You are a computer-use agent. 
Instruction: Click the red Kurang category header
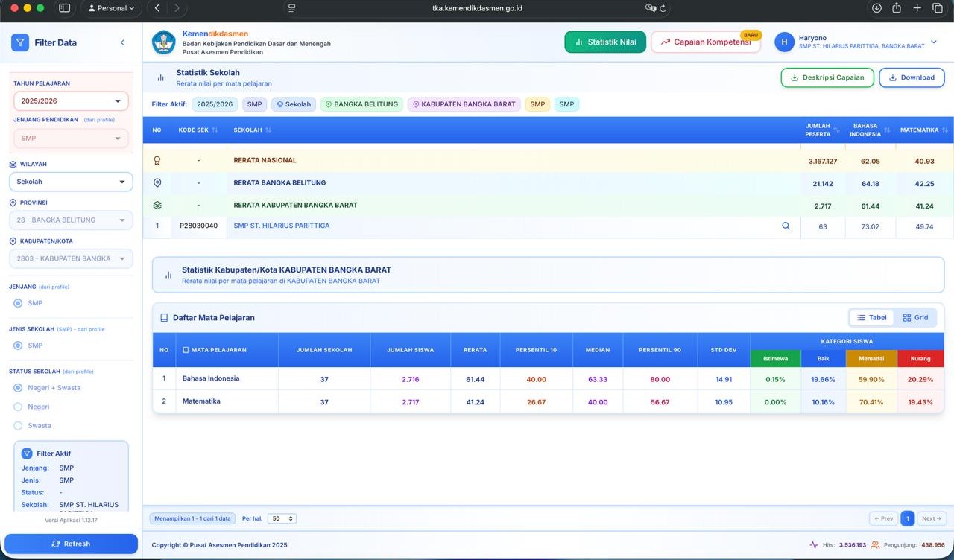(x=920, y=358)
